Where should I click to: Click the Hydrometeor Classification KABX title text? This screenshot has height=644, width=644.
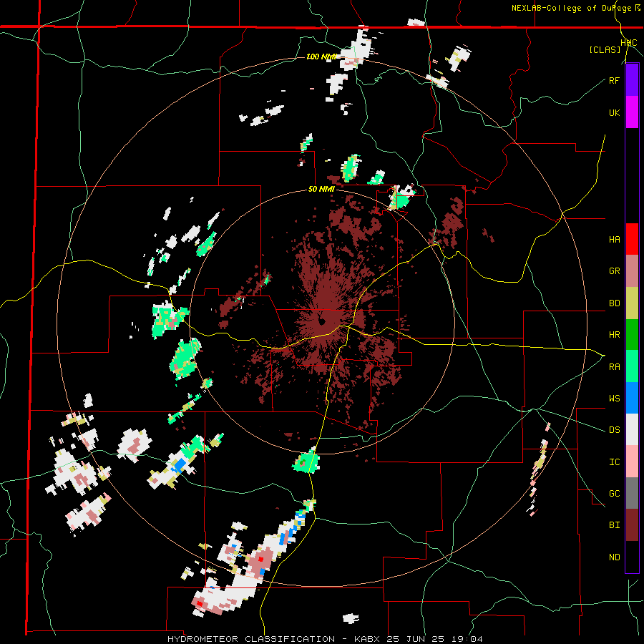point(324,639)
